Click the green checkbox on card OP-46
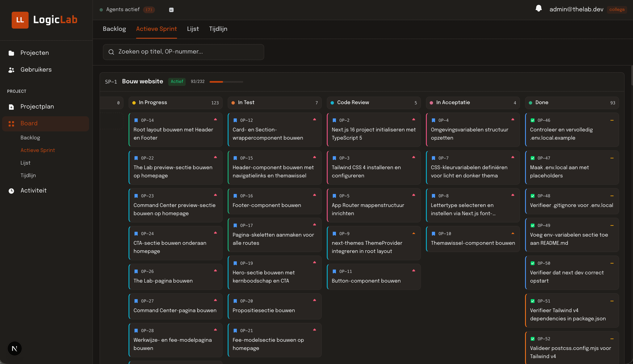Viewport: 633px width, 364px height. (533, 120)
